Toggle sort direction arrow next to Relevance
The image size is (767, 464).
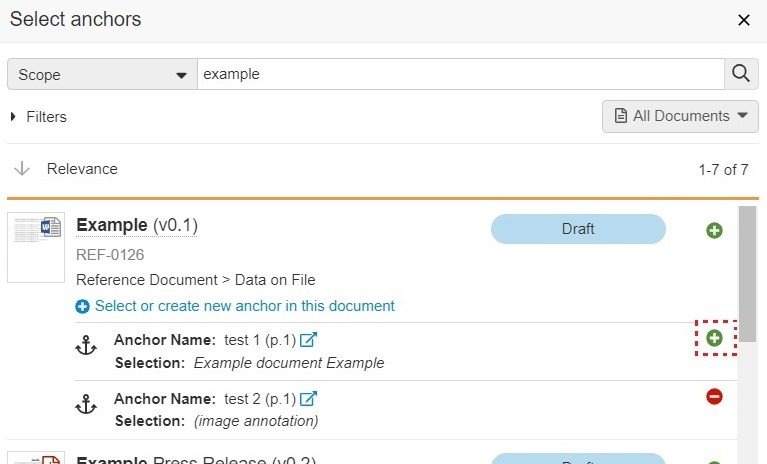click(23, 169)
